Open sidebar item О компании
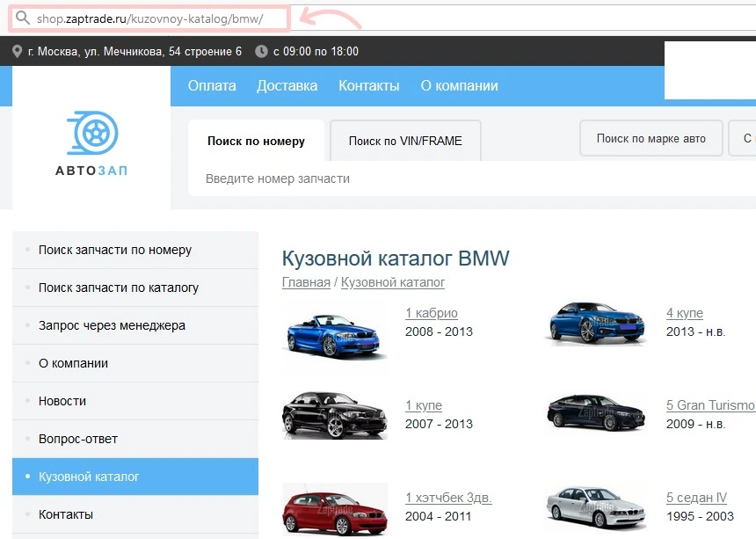 coord(135,363)
